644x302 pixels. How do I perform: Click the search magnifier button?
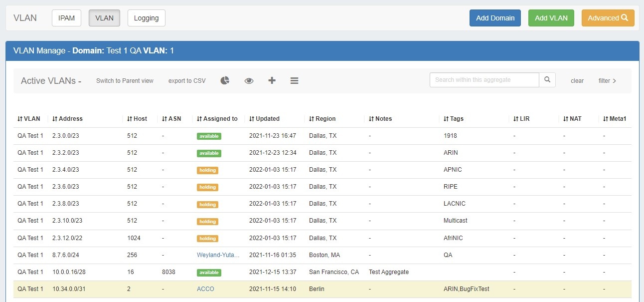point(547,80)
